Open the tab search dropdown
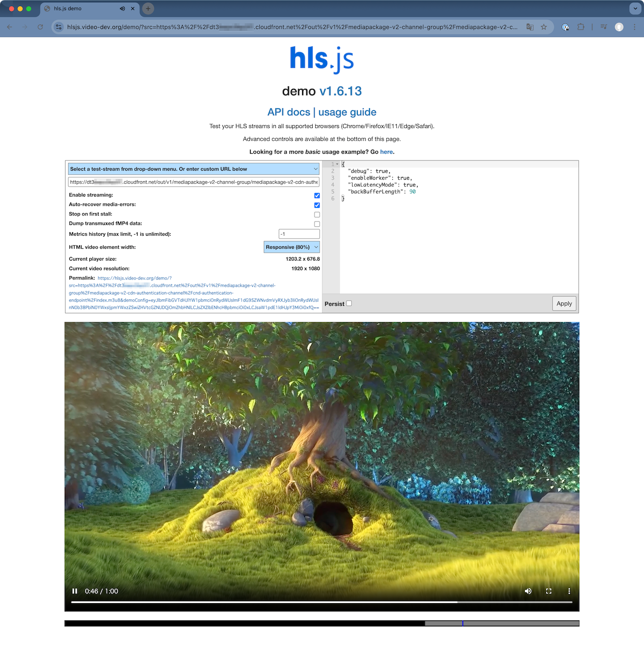 [x=635, y=8]
